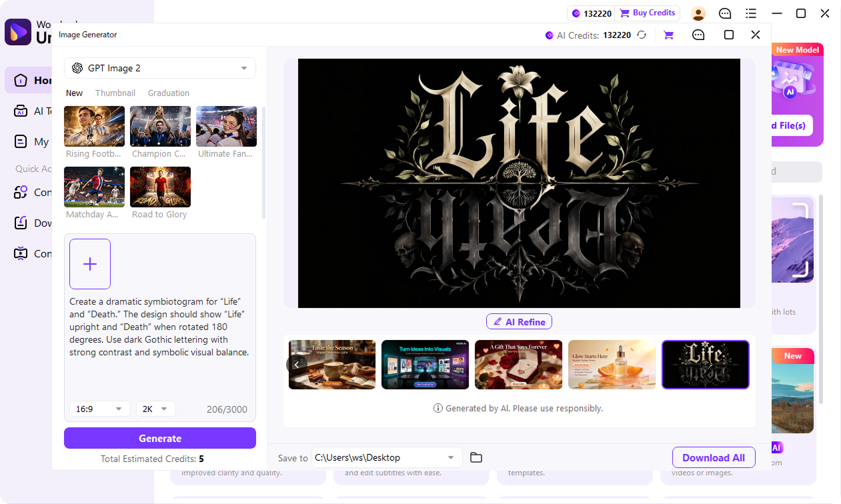Select the Champion C... template thumbnail
The height and width of the screenshot is (504, 841).
pyautogui.click(x=160, y=126)
